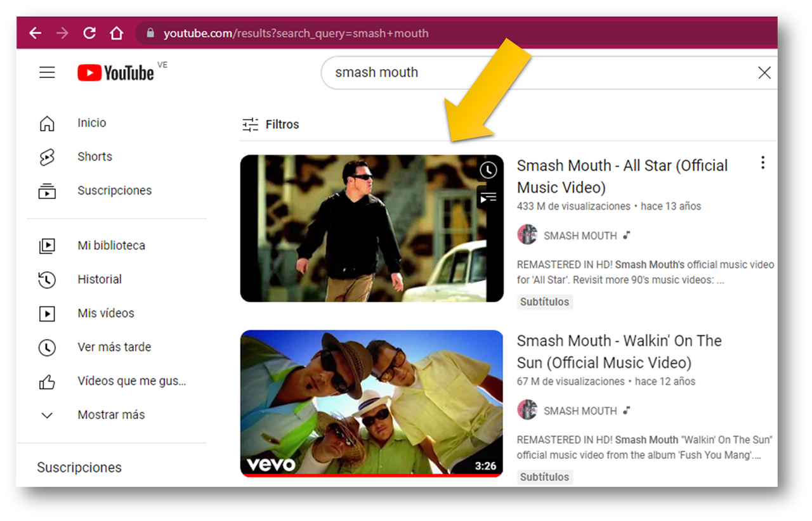This screenshot has height=521, width=812.
Task: Add All Star to queue via thumbnail icon
Action: pos(488,198)
